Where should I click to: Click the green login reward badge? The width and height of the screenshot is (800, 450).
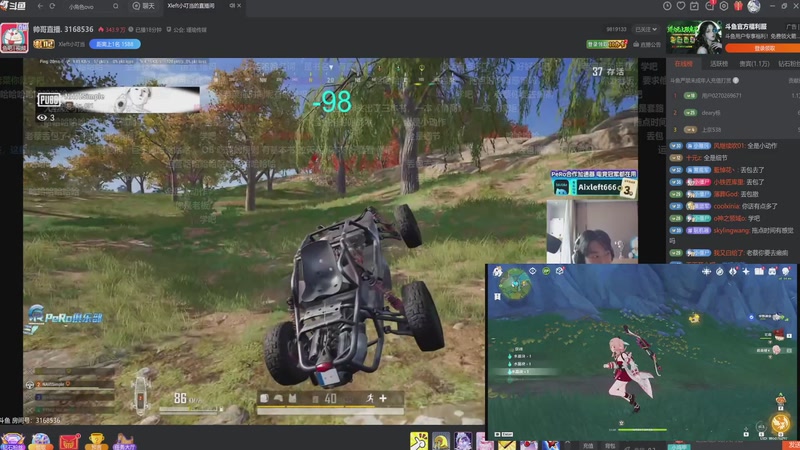coord(607,44)
